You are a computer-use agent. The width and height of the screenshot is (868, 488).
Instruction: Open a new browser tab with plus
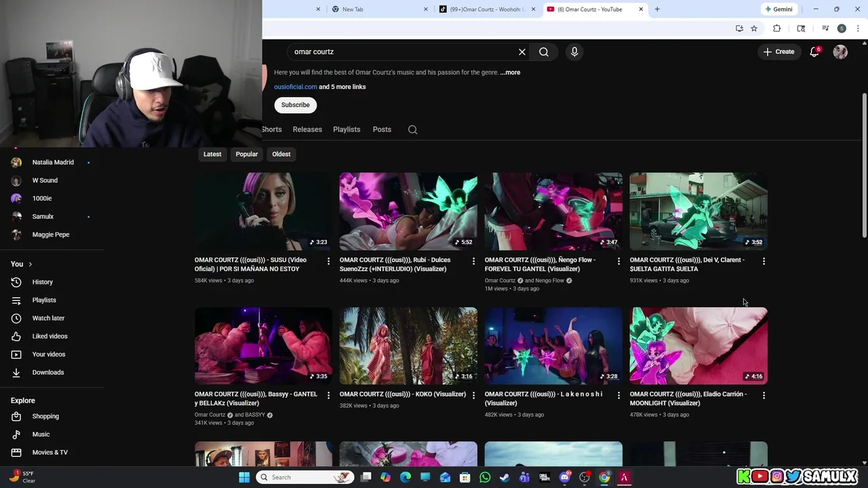coord(657,9)
